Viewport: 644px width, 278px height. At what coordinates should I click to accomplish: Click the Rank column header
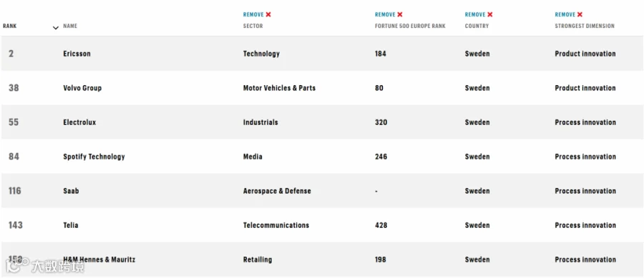[10, 26]
